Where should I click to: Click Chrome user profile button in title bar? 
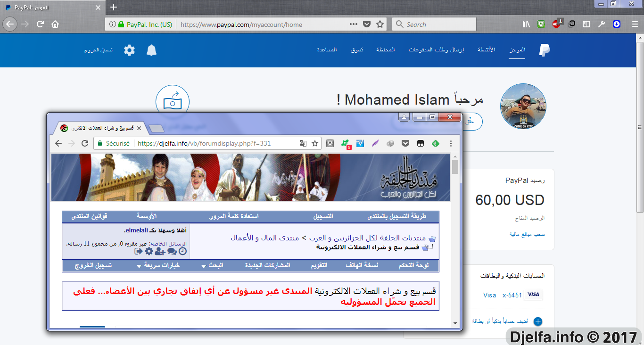point(404,117)
